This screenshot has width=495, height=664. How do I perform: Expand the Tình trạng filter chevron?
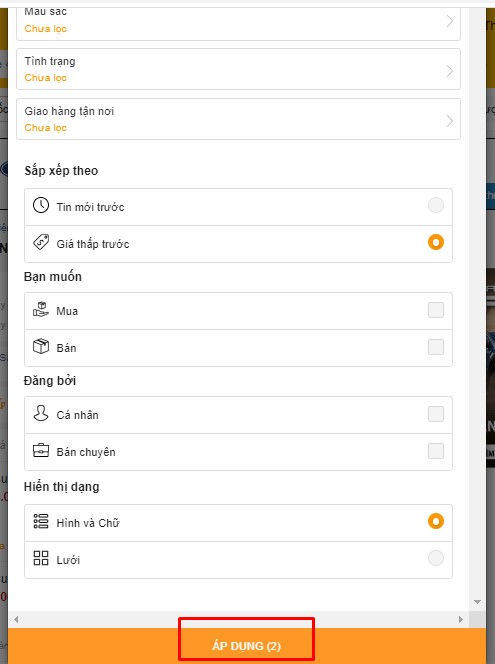pyautogui.click(x=450, y=71)
